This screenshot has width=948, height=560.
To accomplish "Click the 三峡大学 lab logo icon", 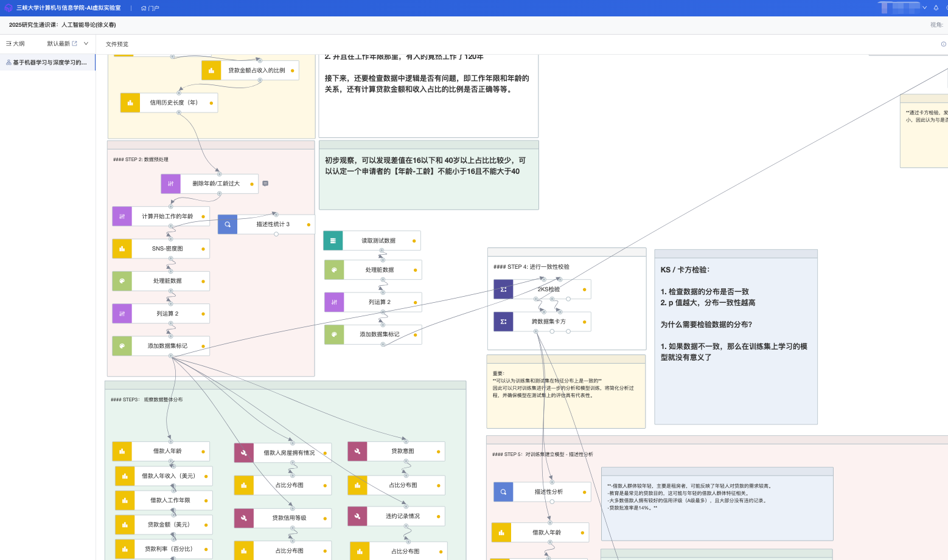I will tap(9, 8).
